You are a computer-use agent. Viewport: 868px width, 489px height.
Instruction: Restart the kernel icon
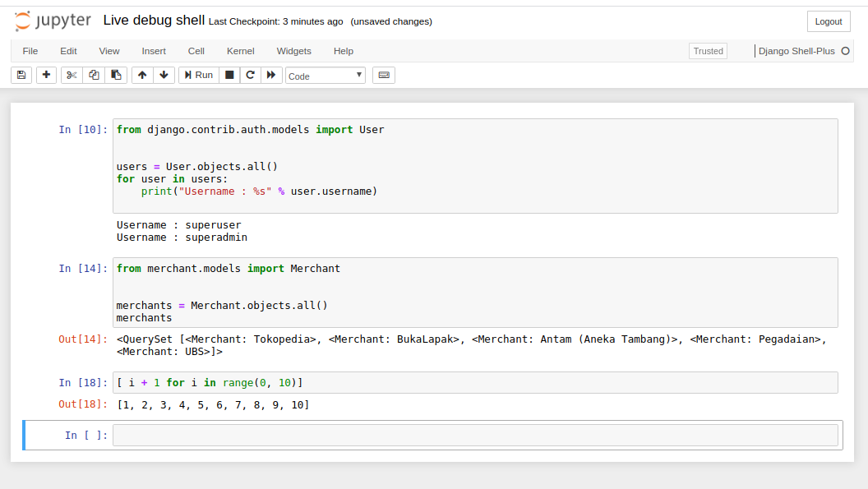pos(250,76)
